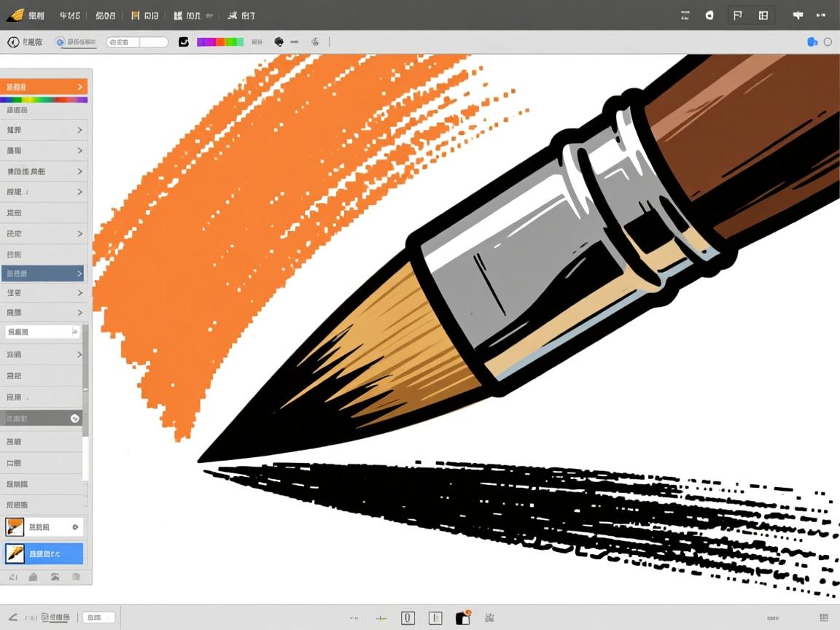Select the blue radio button in options bar
Viewport: 840px width, 630px height.
click(x=61, y=42)
